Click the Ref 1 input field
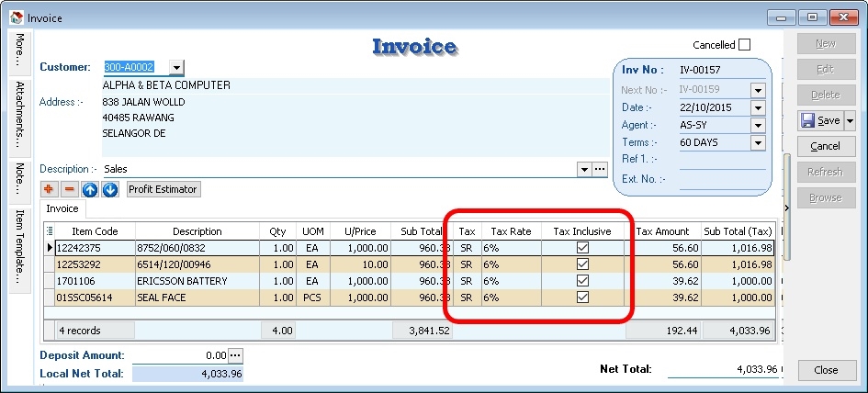The width and height of the screenshot is (868, 393). (721, 161)
